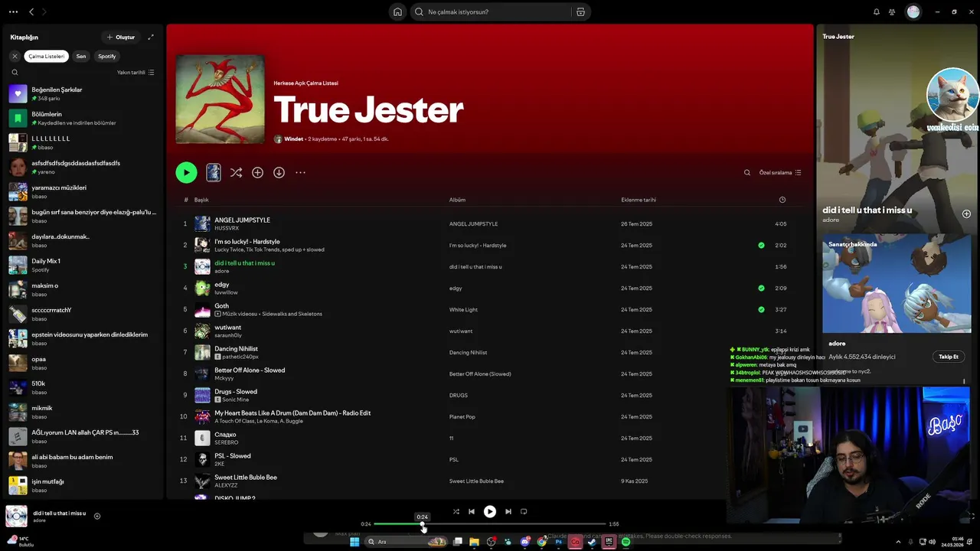Open Discord from taskbar
This screenshot has width=980, height=551.
524,542
